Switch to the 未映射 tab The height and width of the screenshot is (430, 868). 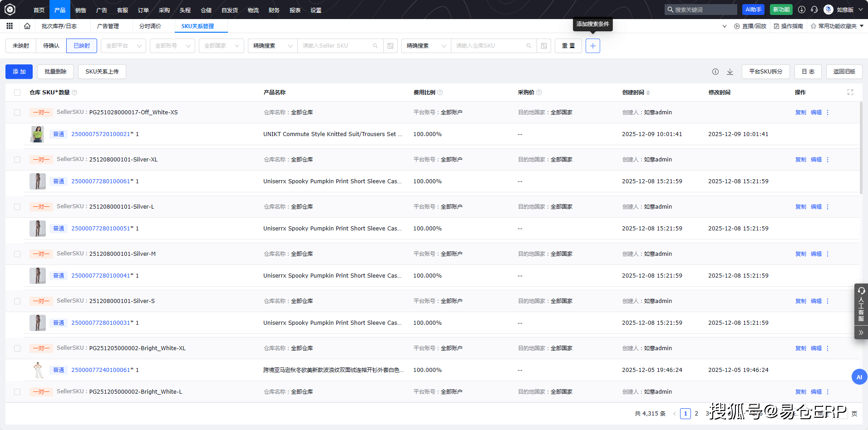(x=21, y=46)
